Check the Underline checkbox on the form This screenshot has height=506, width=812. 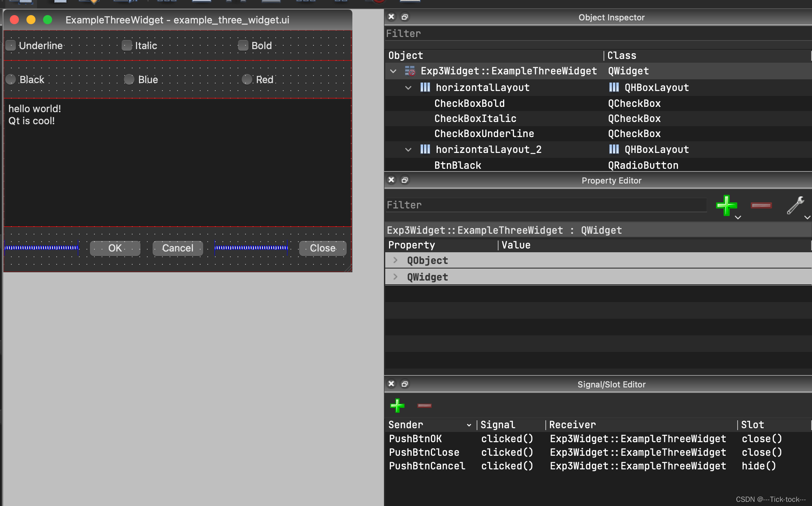point(10,45)
